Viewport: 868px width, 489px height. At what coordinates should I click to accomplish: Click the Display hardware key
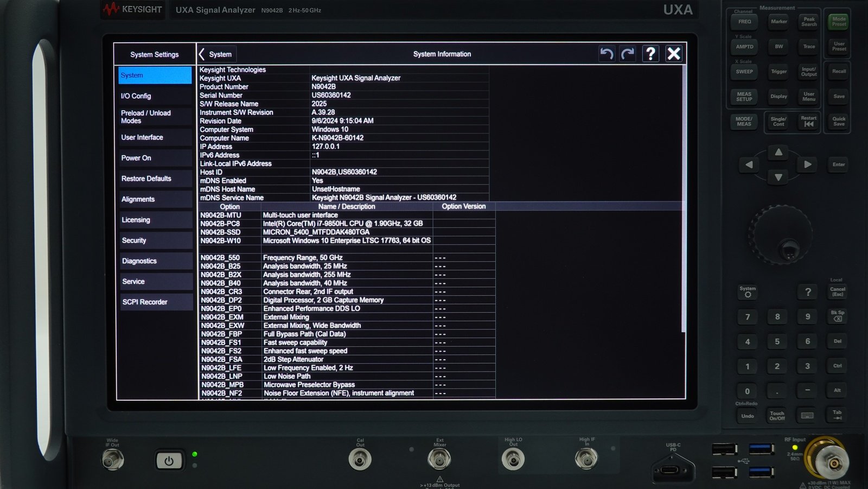779,97
